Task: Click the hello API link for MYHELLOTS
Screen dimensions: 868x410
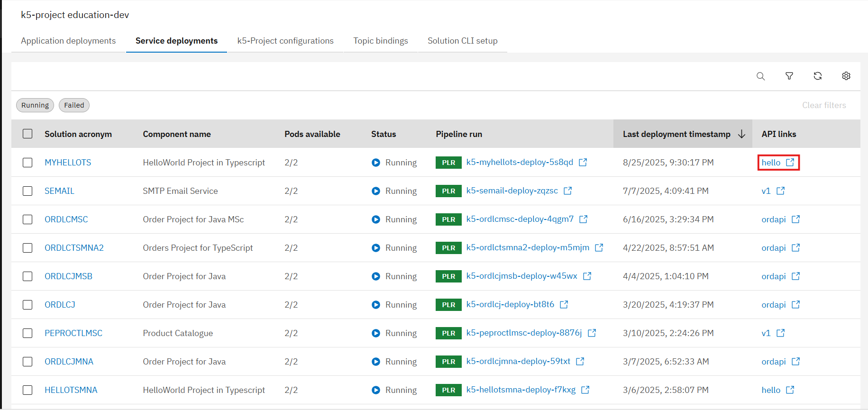Action: (771, 163)
